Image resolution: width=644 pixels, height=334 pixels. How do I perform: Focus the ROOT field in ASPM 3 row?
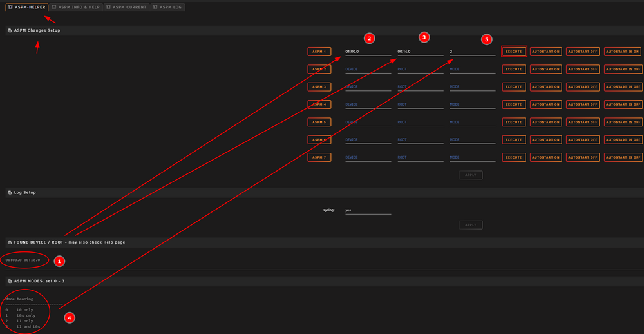pyautogui.click(x=420, y=87)
